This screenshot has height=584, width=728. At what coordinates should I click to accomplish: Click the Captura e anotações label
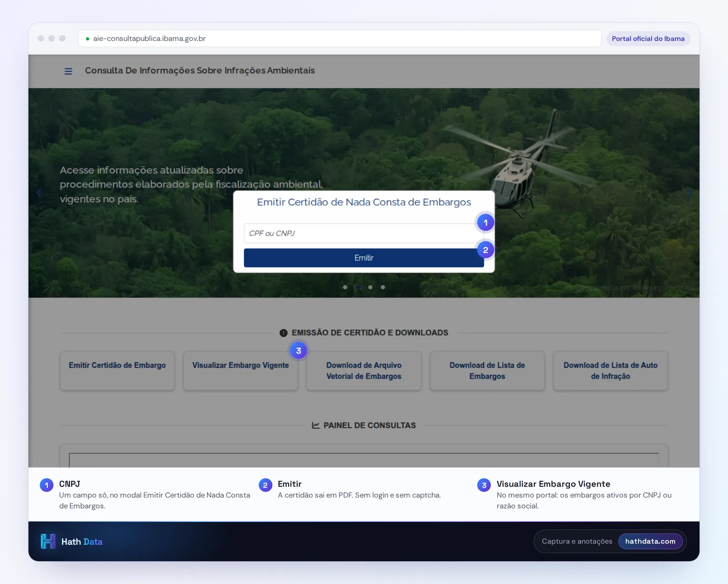577,541
